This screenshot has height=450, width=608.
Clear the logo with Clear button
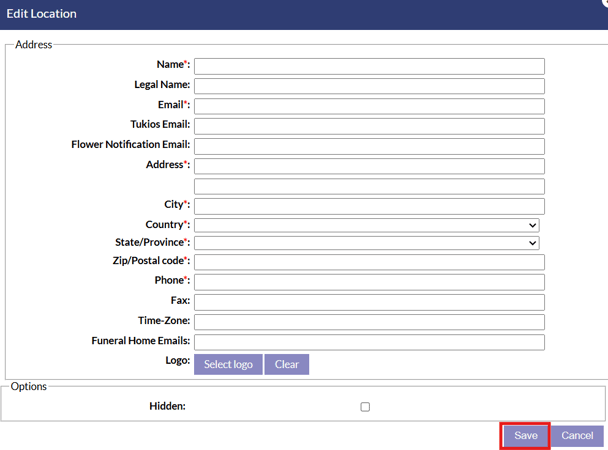pyautogui.click(x=287, y=364)
